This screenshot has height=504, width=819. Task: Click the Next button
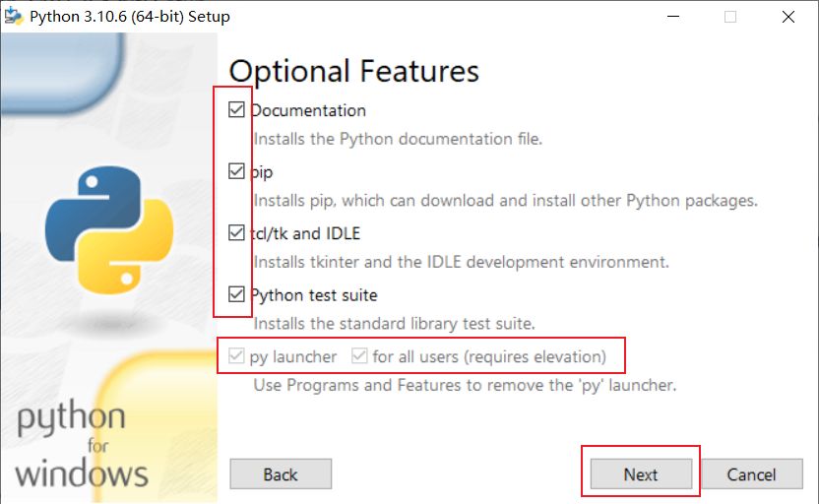pyautogui.click(x=640, y=474)
